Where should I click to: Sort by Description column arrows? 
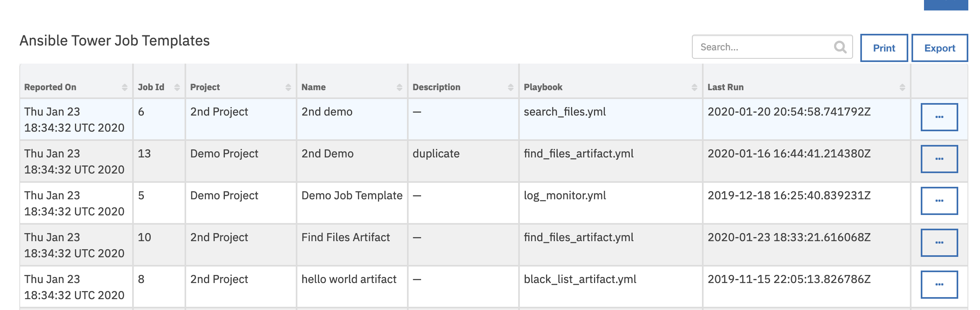pos(511,87)
